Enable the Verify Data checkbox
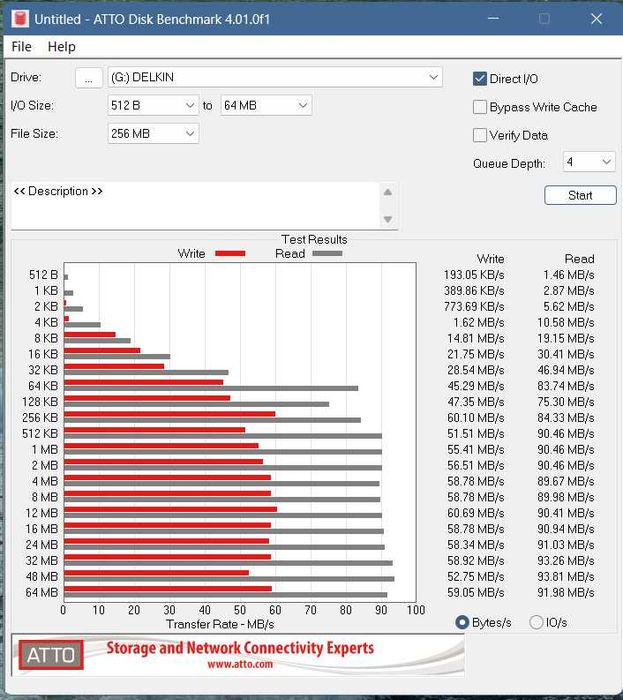 coord(480,135)
